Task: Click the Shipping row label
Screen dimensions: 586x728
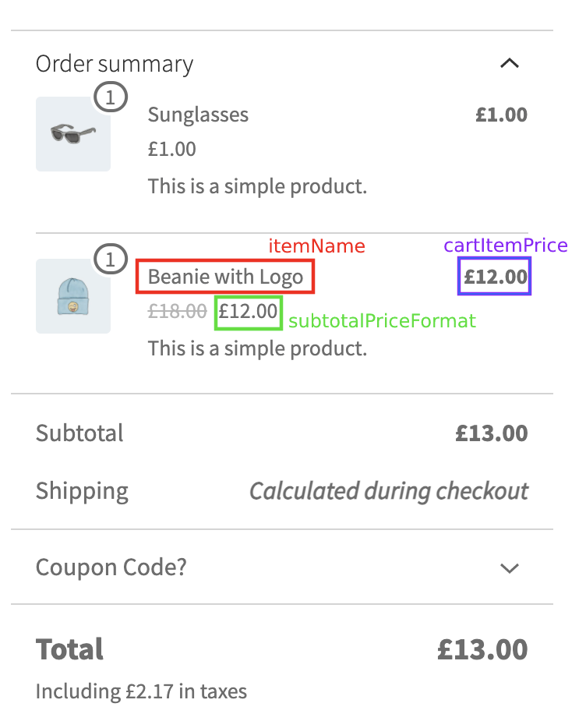Action: (x=81, y=490)
